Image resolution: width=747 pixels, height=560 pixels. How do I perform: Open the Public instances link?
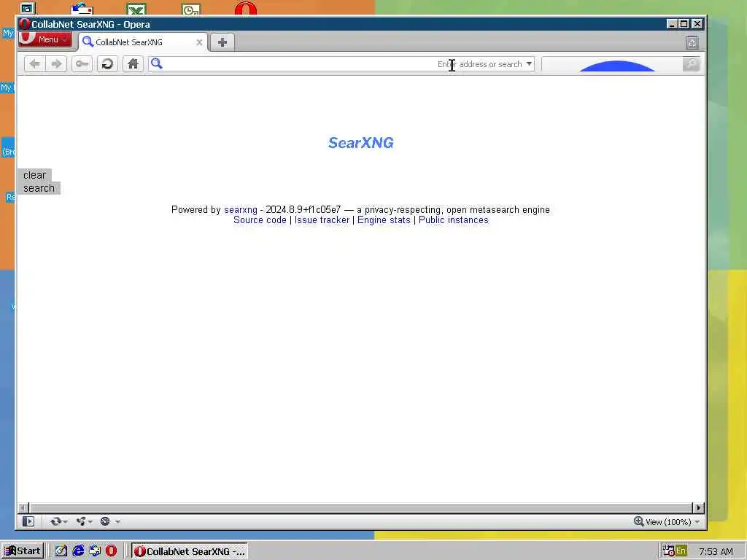click(x=454, y=220)
